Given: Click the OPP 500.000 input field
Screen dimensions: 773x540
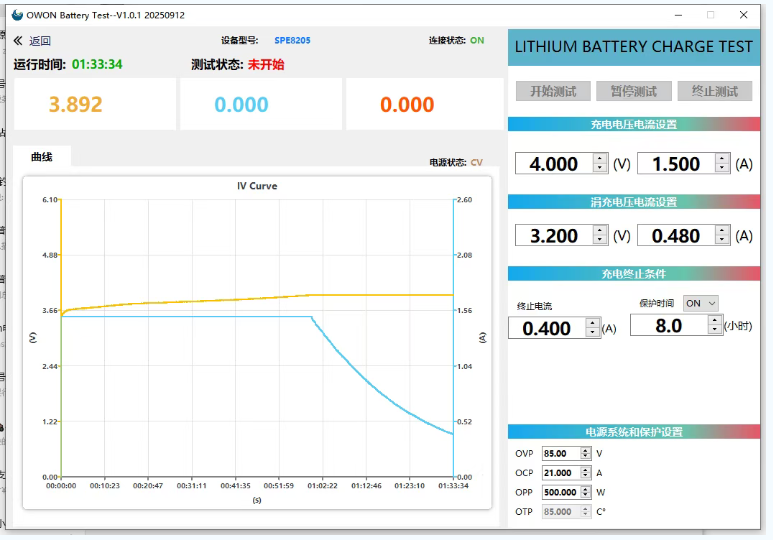Looking at the screenshot, I should 560,492.
